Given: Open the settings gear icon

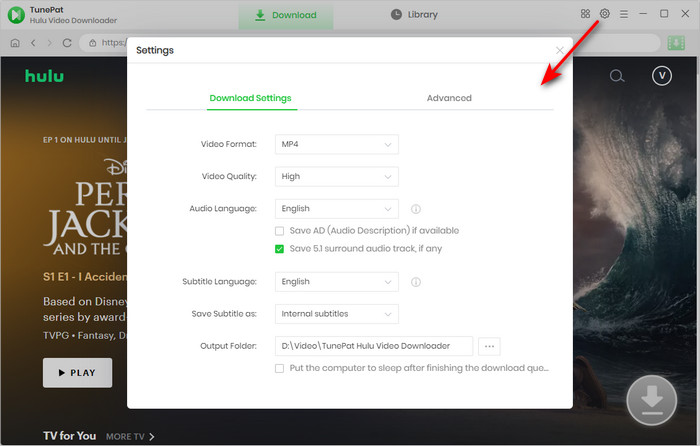Looking at the screenshot, I should pyautogui.click(x=604, y=14).
